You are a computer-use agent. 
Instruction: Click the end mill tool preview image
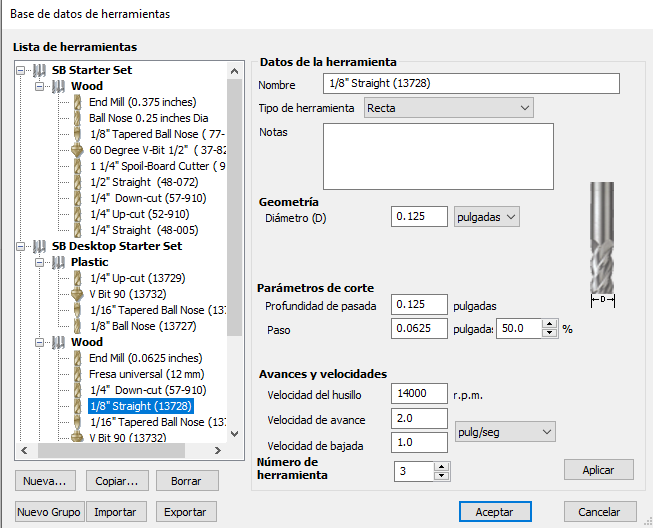coord(602,238)
